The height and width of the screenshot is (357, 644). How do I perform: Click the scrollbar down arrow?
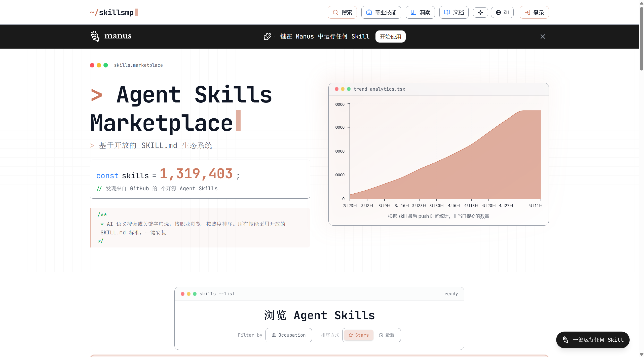(x=641, y=354)
